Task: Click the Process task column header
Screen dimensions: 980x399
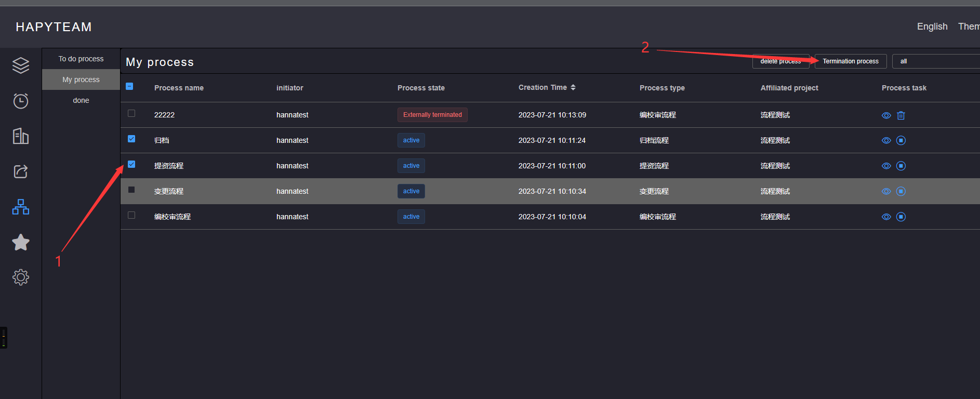Action: point(904,88)
